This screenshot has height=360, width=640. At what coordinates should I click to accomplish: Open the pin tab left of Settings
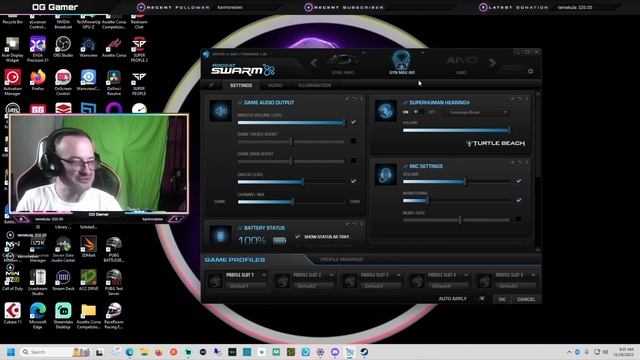click(211, 85)
